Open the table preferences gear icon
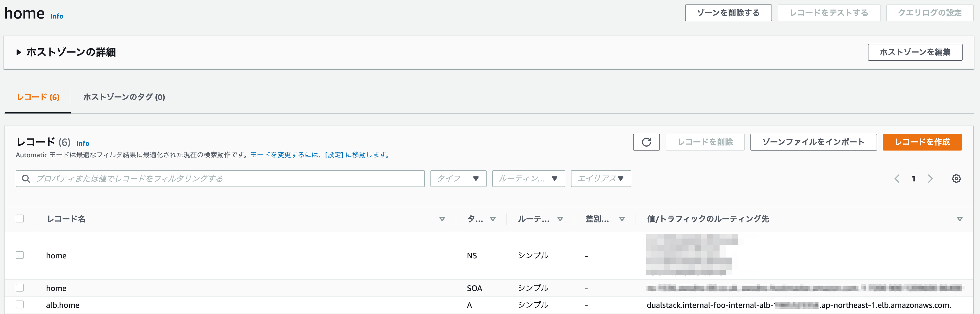The image size is (980, 314). (x=956, y=179)
